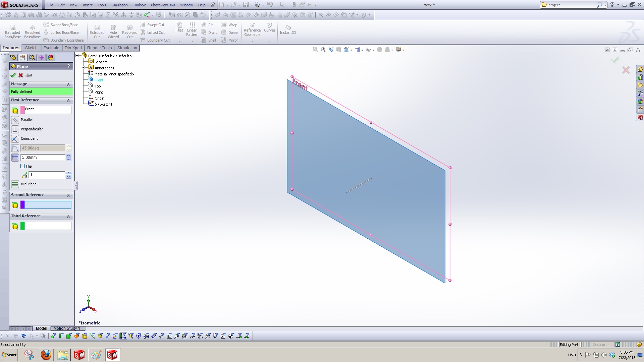This screenshot has height=362, width=644.
Task: Open Appearances color ball in task pane
Action: coord(640,101)
